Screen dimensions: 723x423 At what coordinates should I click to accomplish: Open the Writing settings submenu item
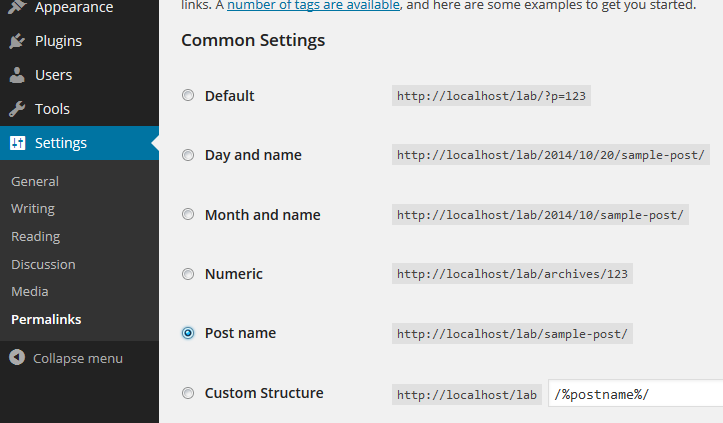tap(33, 209)
